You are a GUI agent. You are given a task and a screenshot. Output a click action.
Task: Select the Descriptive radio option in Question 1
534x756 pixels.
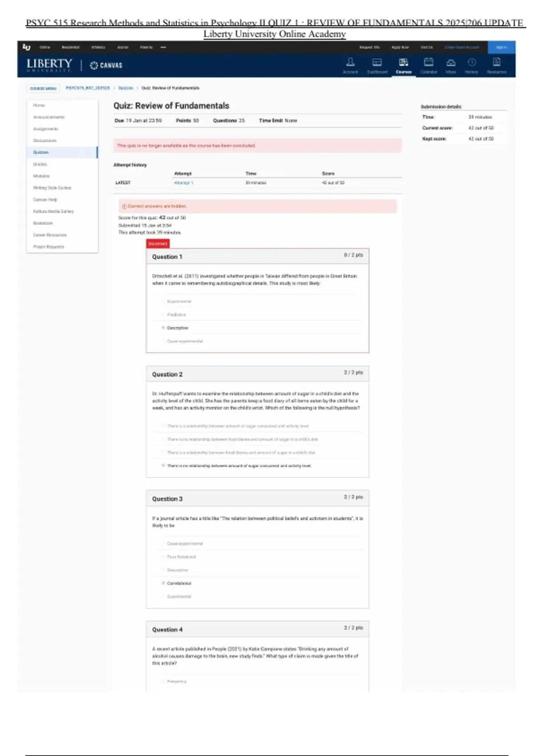[163, 328]
